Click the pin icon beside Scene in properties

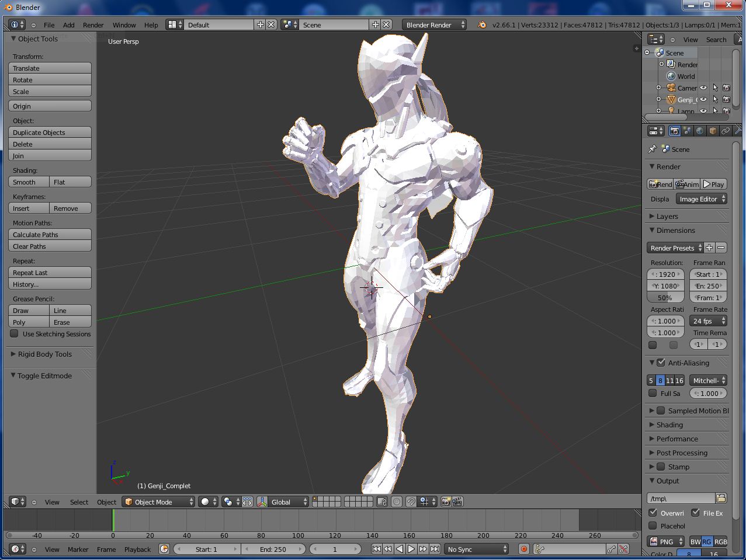[x=653, y=149]
